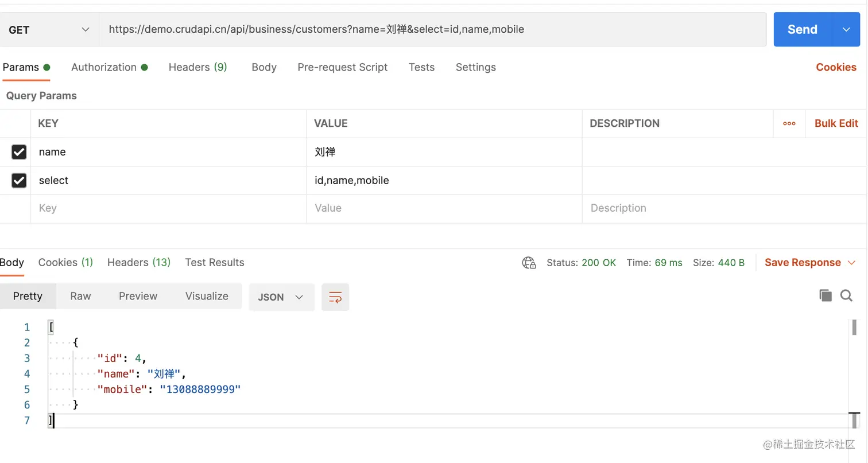868x463 pixels.
Task: Open the three-dots column options icon
Action: tap(789, 123)
